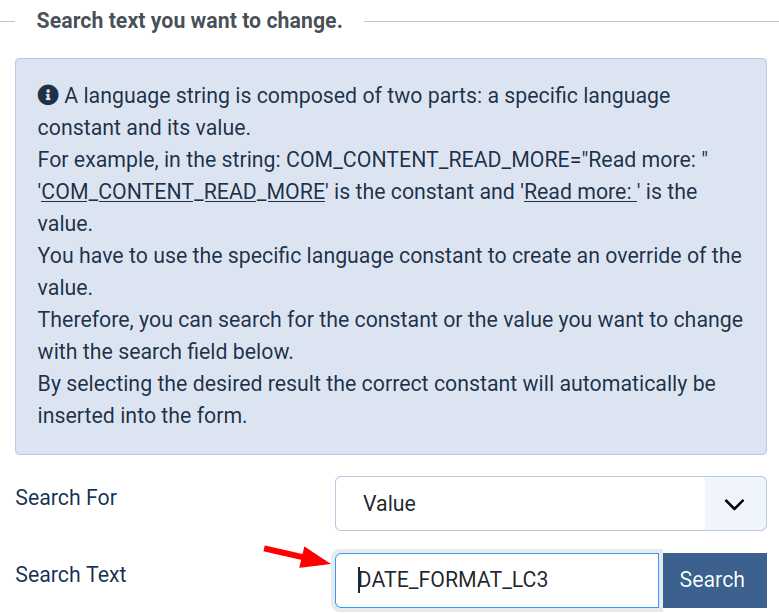779x614 pixels.
Task: Click on the DATE_FORMAT_LC3 text in input
Action: coord(453,580)
